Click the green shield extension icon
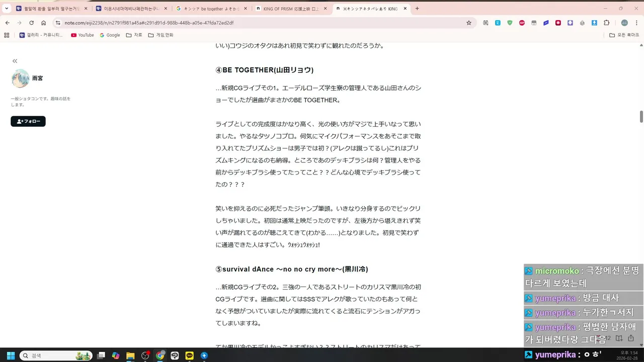The image size is (644, 362). [510, 23]
